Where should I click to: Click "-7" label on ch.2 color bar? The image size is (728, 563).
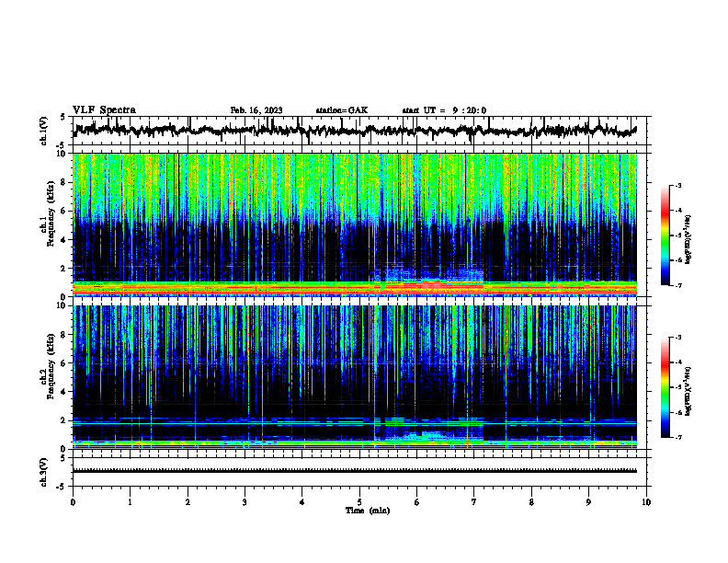pyautogui.click(x=678, y=437)
